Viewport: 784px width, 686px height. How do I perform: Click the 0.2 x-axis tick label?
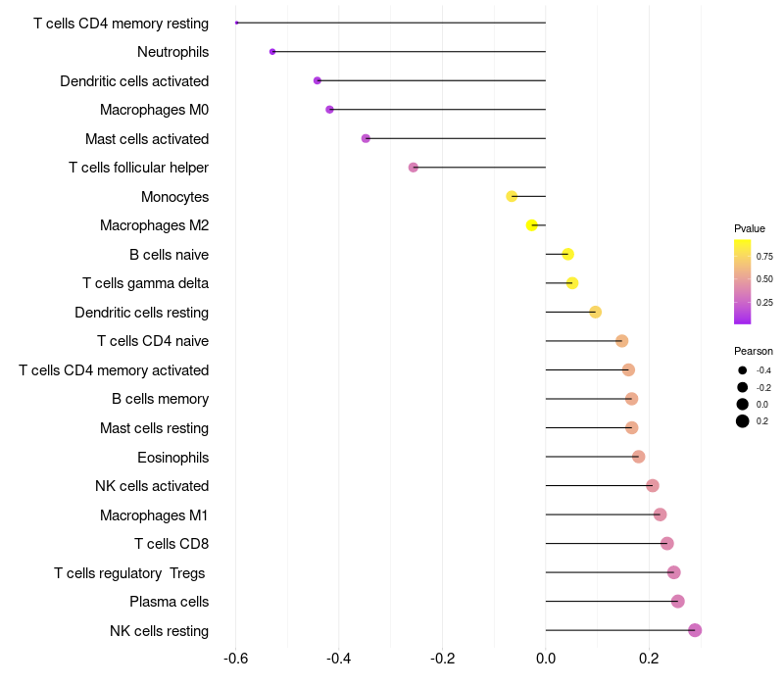649,659
